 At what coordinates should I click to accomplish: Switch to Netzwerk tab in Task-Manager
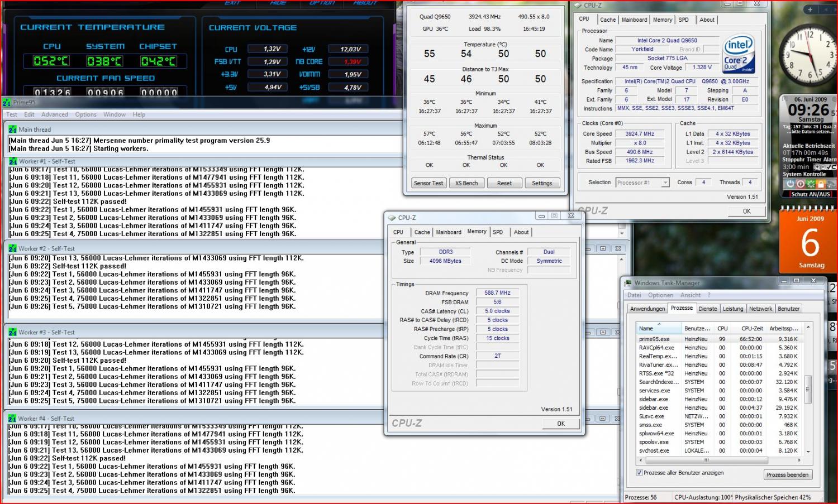click(760, 309)
